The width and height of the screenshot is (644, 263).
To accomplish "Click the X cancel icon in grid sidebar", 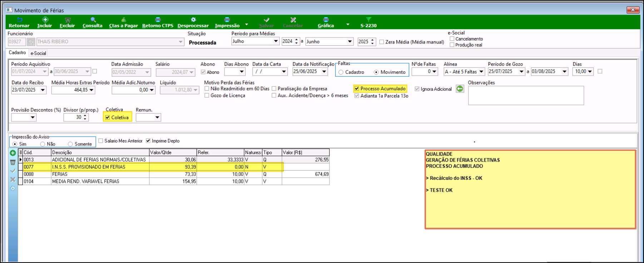I will (13, 179).
